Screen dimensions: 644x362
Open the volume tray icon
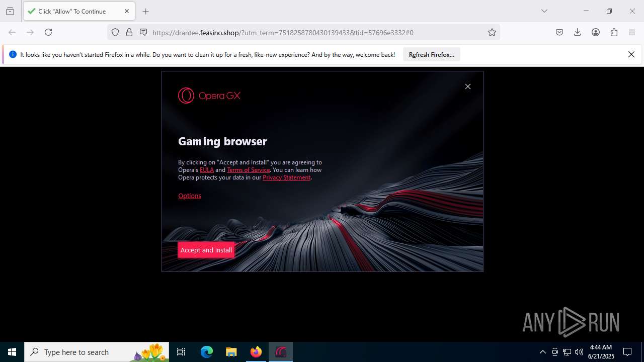coord(579,352)
